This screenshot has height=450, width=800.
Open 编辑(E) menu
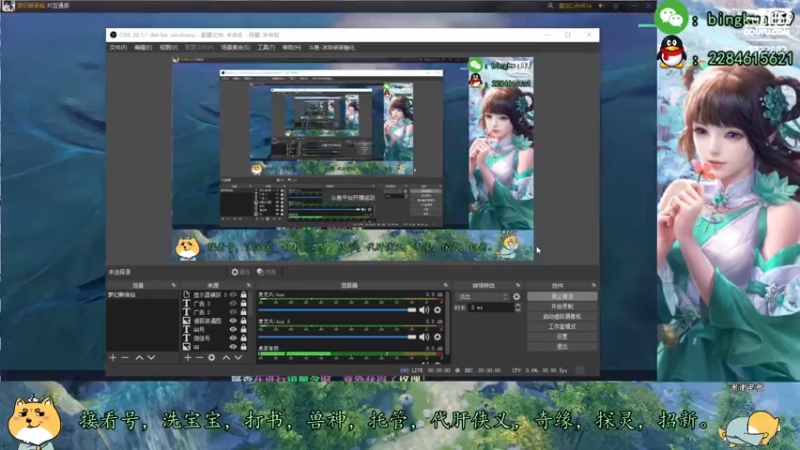(x=143, y=47)
